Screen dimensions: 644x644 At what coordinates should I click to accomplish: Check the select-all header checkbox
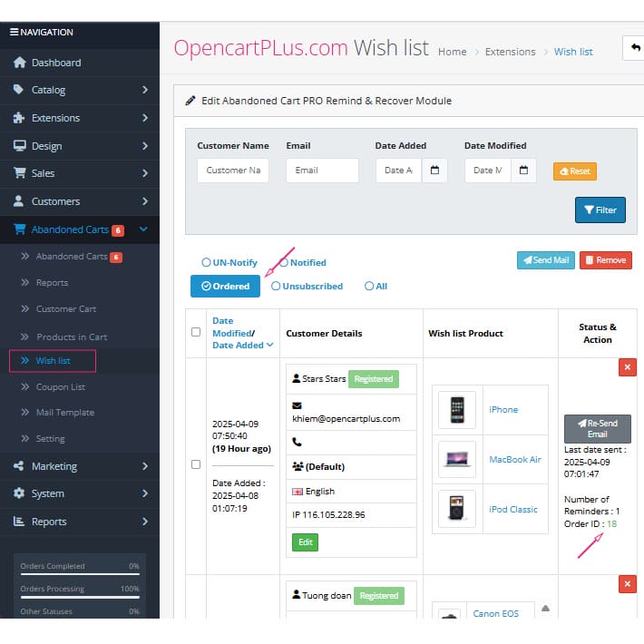click(196, 332)
